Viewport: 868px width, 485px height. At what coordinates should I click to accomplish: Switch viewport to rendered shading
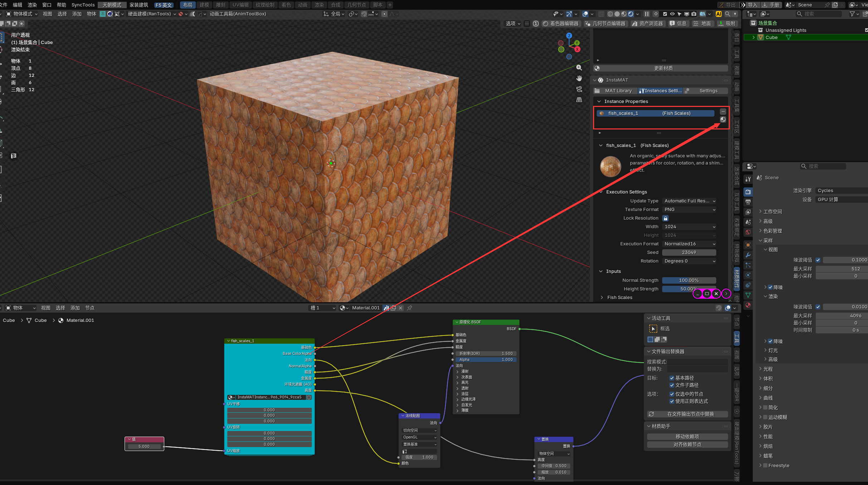(x=631, y=14)
